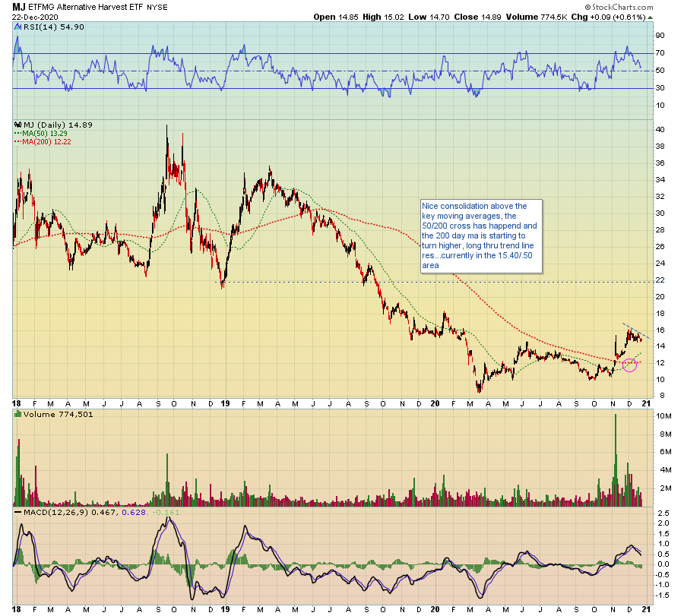Screen dimensions: 684x616
Task: Click the 22-Dec-2020 date
Action: click(x=35, y=17)
